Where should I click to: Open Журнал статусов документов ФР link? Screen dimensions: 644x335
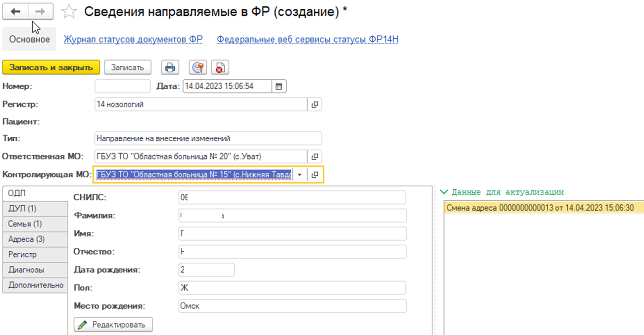point(133,39)
